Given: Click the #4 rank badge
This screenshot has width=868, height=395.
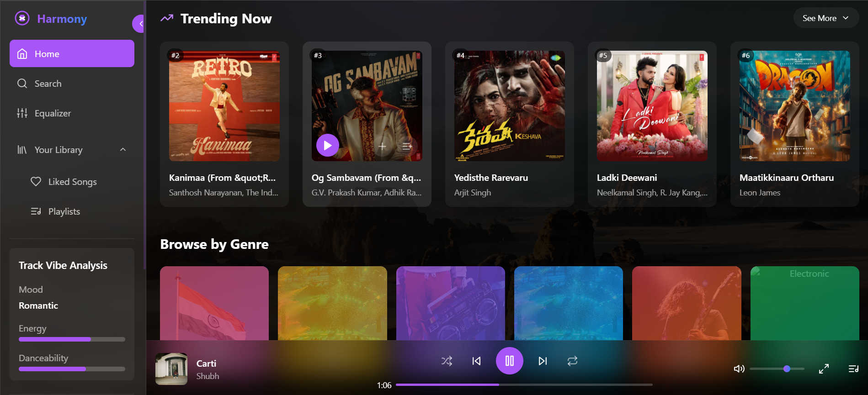Looking at the screenshot, I should [x=460, y=55].
